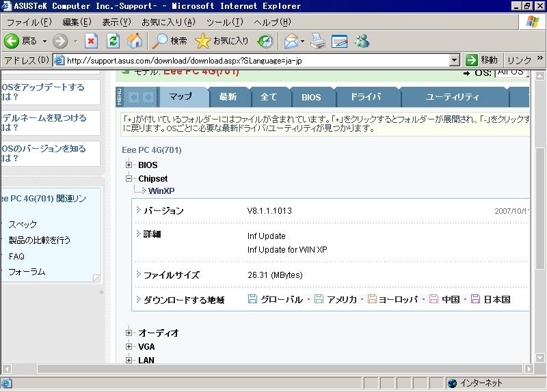Print the page with printer icon
Image resolution: width=547 pixels, height=392 pixels.
pyautogui.click(x=318, y=41)
